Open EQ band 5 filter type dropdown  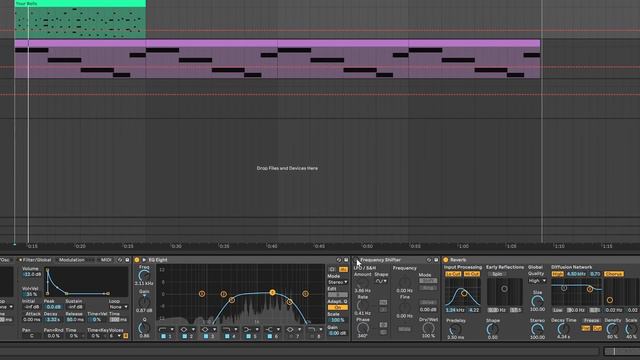257,329
